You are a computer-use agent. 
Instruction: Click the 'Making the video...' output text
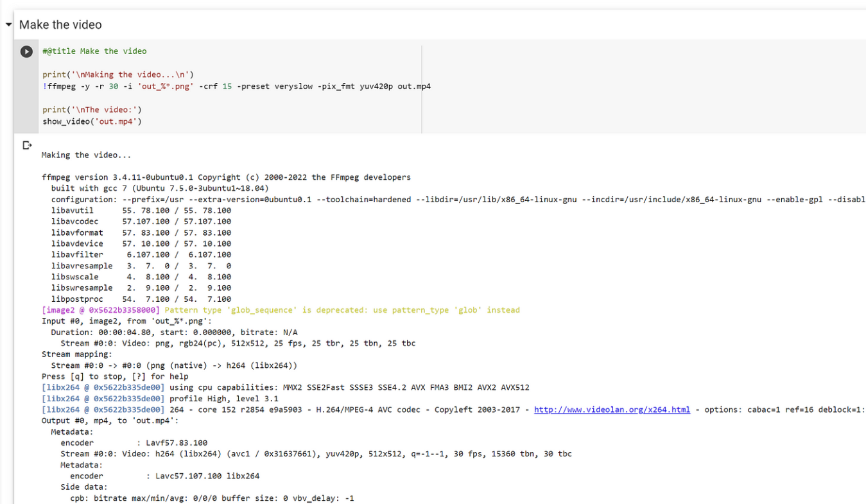tap(86, 155)
